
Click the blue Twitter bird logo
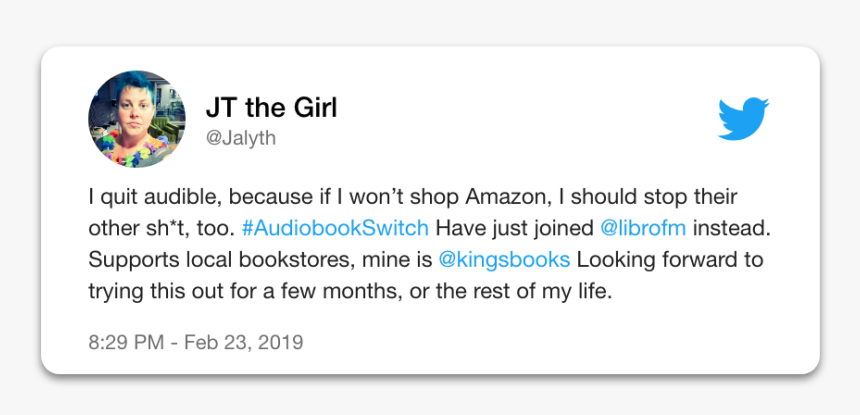click(744, 119)
